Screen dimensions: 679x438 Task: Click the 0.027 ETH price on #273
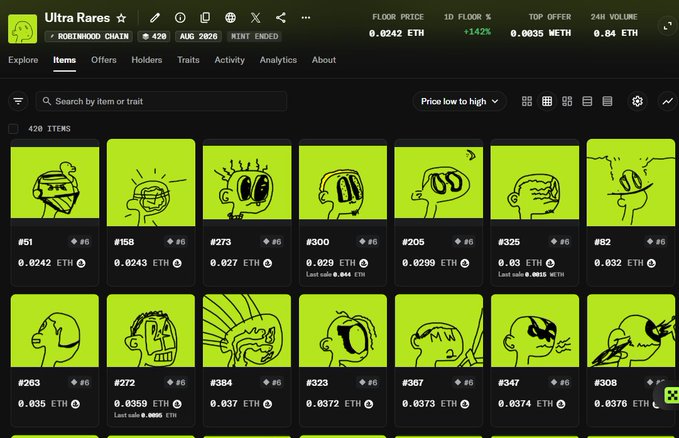pos(235,263)
